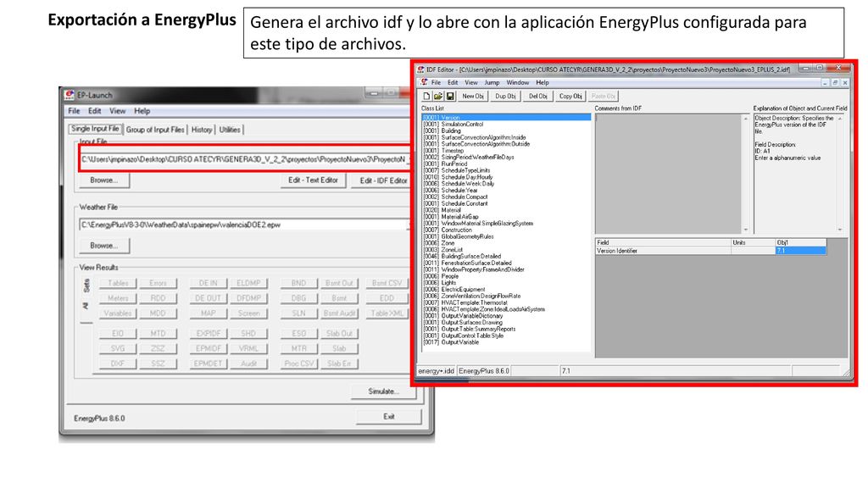
Task: Select ScheduleTypeLimits in Class List
Action: coord(457,170)
